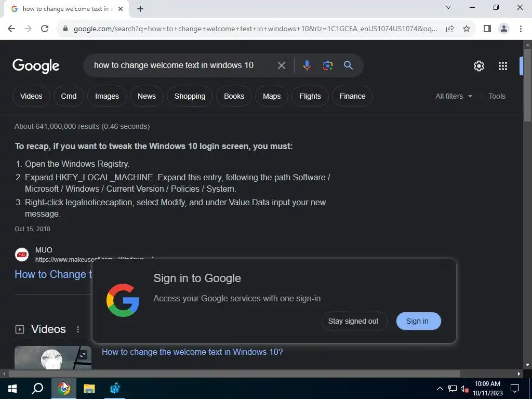The height and width of the screenshot is (399, 532).
Task: Choose Stay signed out
Action: (x=353, y=321)
